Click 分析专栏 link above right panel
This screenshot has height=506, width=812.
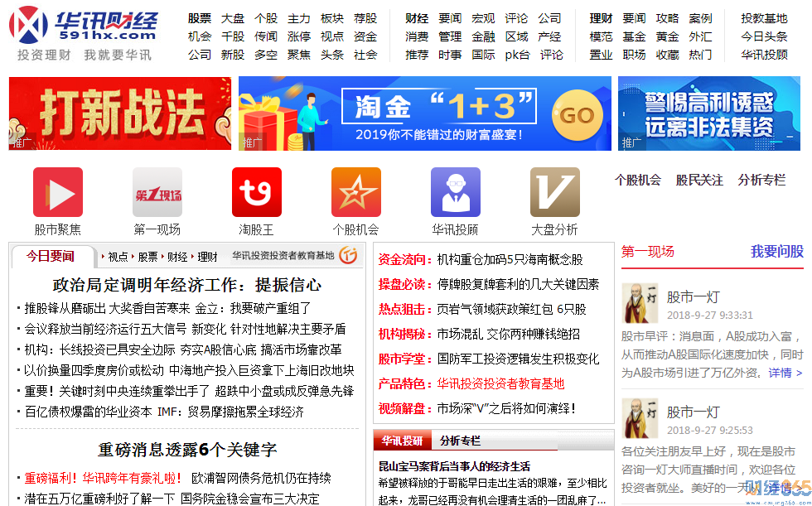761,180
